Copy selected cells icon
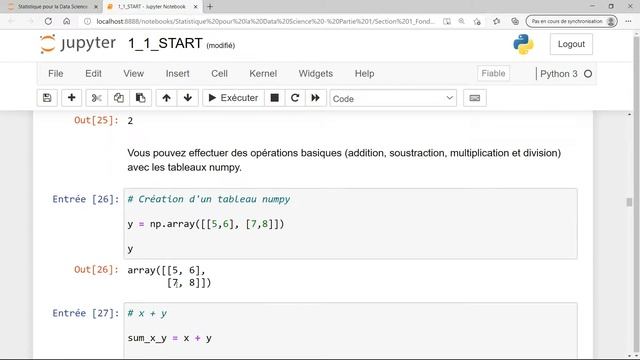640x360 pixels. point(119,98)
